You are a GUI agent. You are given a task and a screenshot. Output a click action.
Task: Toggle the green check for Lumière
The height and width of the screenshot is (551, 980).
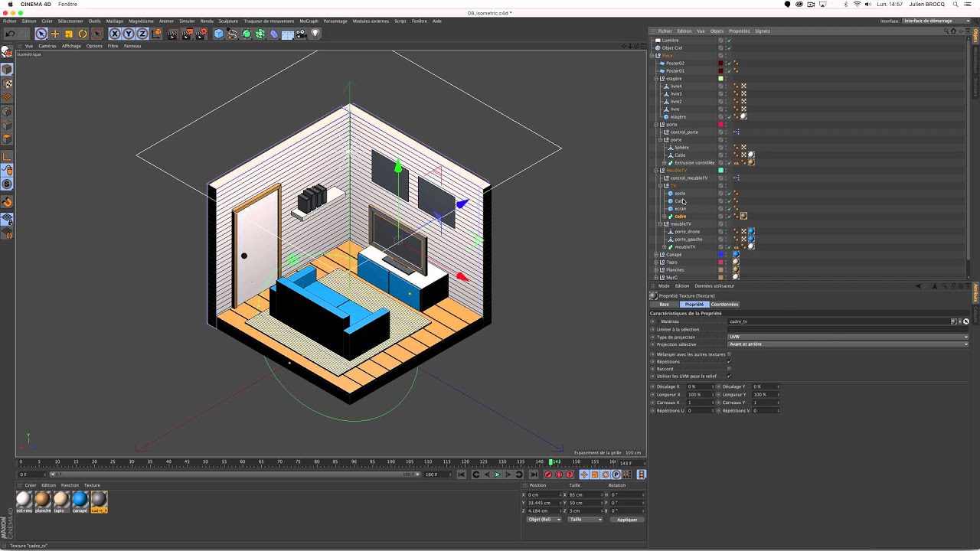pos(728,40)
